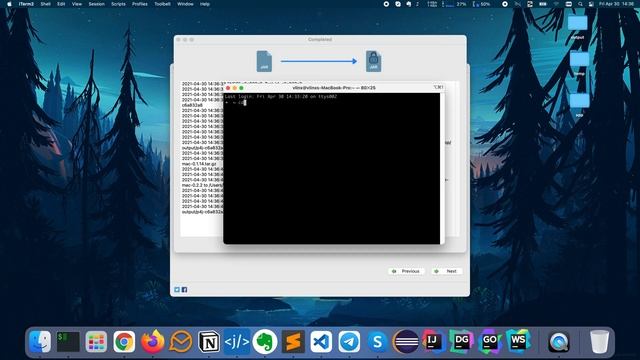This screenshot has width=640, height=360.
Task: Open the Toolbelt menu
Action: click(162, 4)
